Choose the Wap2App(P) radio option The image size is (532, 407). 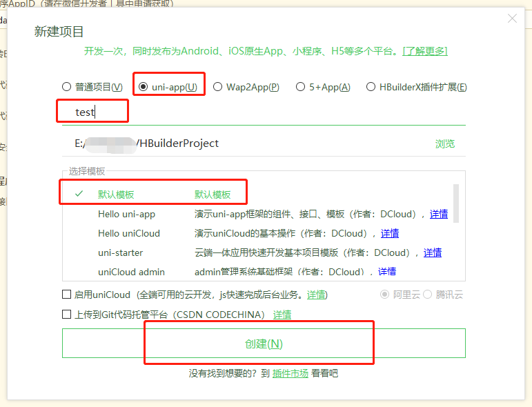coord(217,87)
